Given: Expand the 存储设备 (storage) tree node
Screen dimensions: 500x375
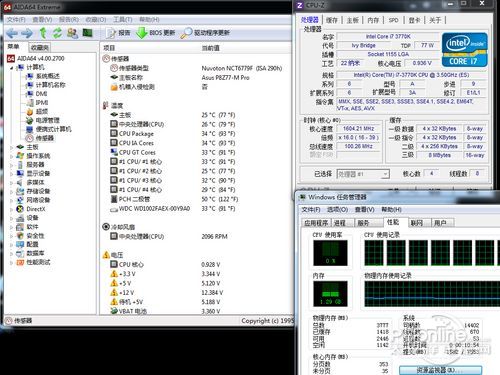Looking at the screenshot, I should pos(11,191).
